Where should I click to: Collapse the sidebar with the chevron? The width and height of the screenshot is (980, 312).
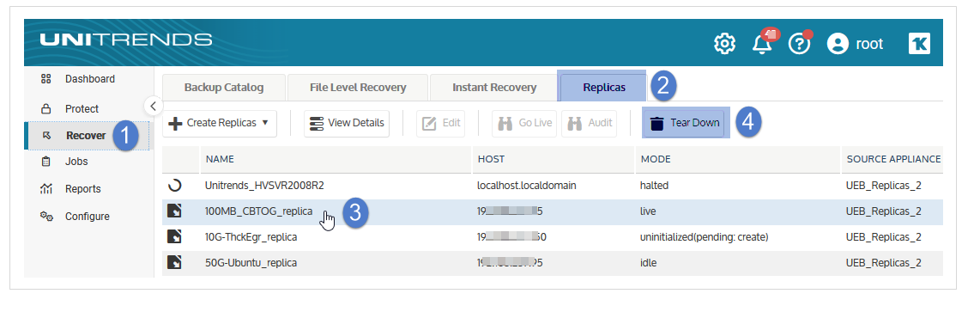pyautogui.click(x=154, y=105)
